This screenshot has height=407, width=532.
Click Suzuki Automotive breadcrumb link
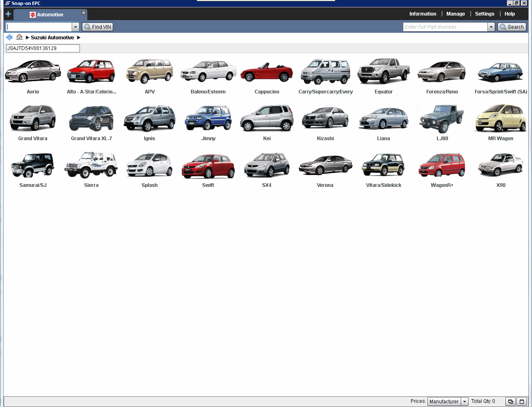coord(52,38)
